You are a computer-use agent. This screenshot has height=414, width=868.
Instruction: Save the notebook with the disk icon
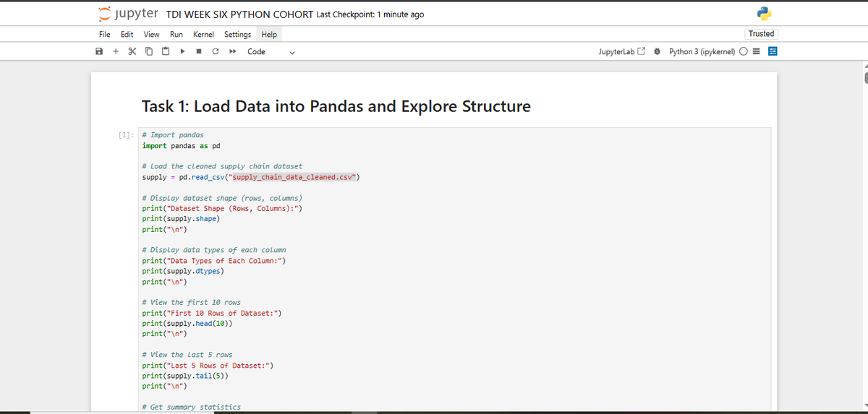99,52
